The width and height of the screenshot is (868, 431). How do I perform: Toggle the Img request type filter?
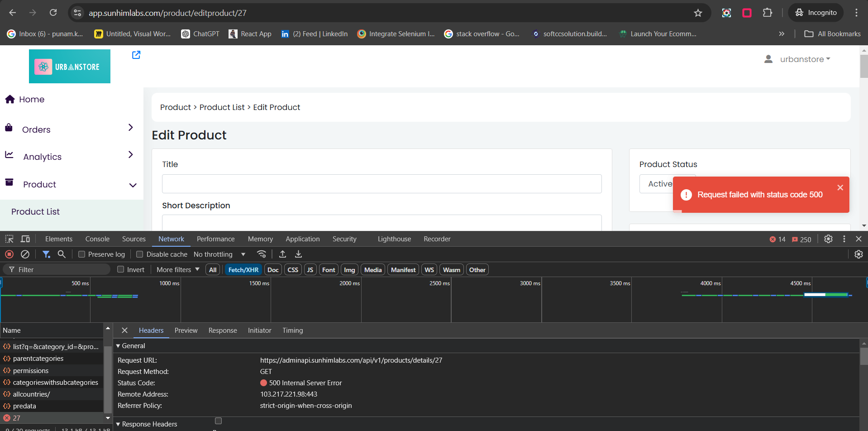pos(349,270)
